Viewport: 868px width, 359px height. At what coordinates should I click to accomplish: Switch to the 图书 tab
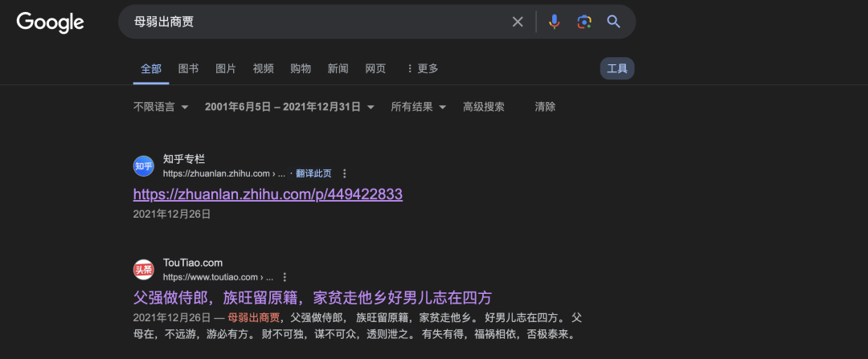[x=188, y=68]
